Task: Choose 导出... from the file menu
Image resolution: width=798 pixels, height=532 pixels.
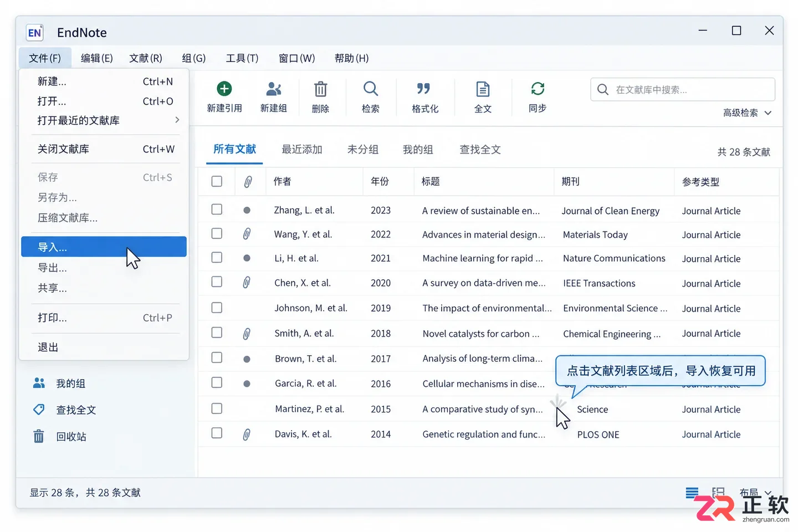Action: tap(104, 268)
